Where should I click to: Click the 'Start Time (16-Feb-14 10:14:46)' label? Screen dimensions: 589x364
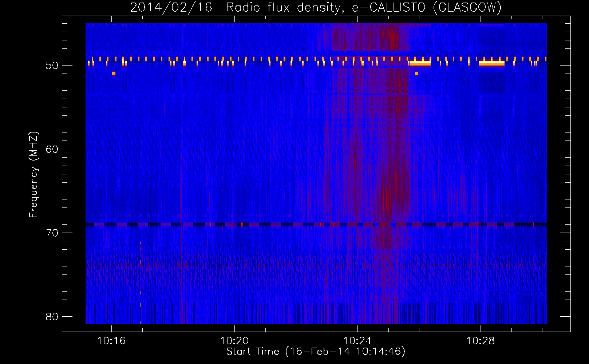point(316,351)
